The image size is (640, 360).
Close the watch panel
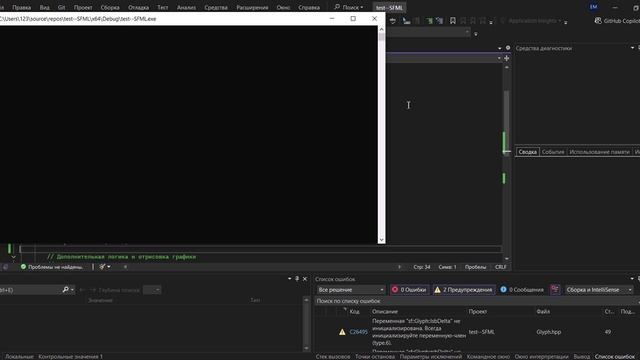click(304, 279)
